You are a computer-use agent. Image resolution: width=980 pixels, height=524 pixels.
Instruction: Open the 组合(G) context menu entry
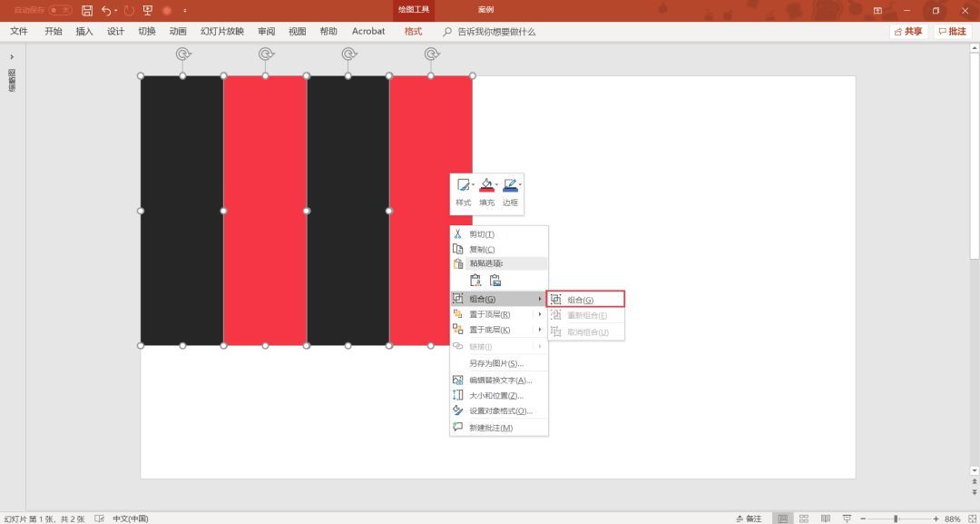(499, 299)
